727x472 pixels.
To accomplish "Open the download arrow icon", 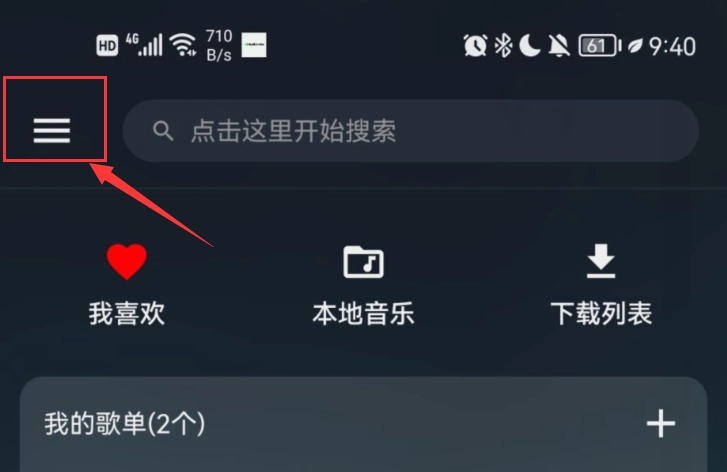I will (x=601, y=261).
